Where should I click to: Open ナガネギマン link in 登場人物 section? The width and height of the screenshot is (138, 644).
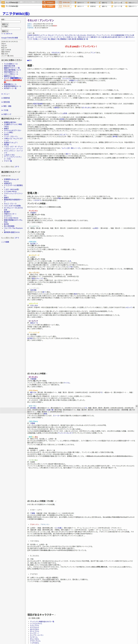click(x=38, y=200)
